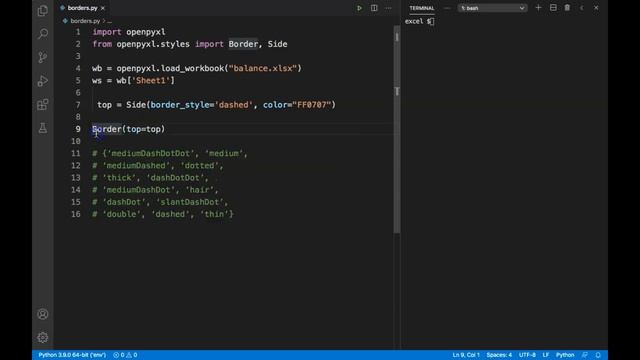Click the color string "FF0707"
Screen dimensions: 640x360
[311, 105]
